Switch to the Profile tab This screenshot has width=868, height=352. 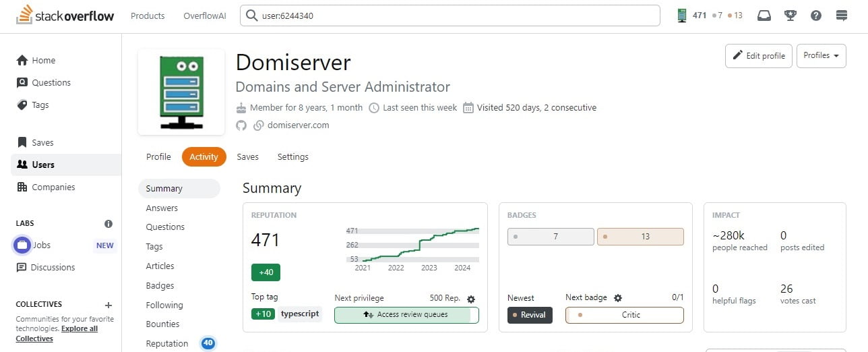pos(158,156)
